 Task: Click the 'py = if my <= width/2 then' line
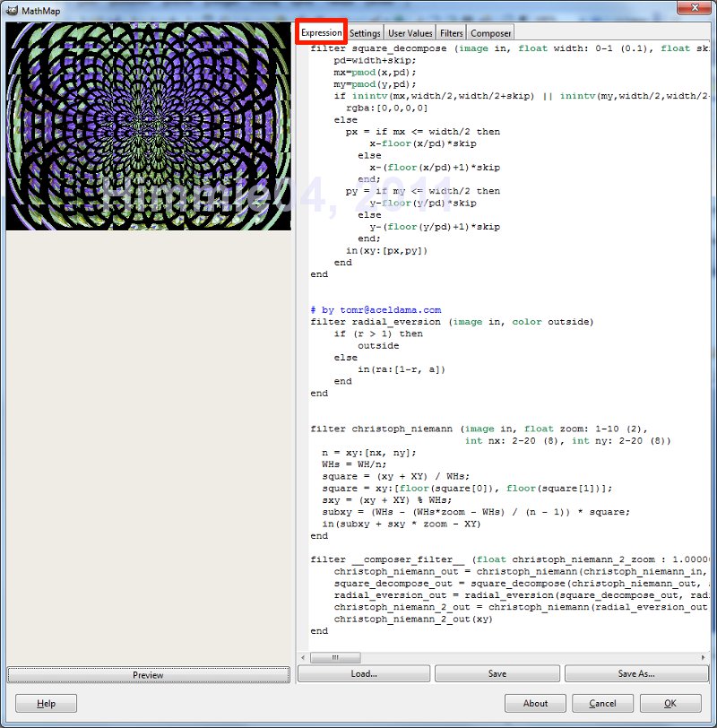(x=423, y=191)
